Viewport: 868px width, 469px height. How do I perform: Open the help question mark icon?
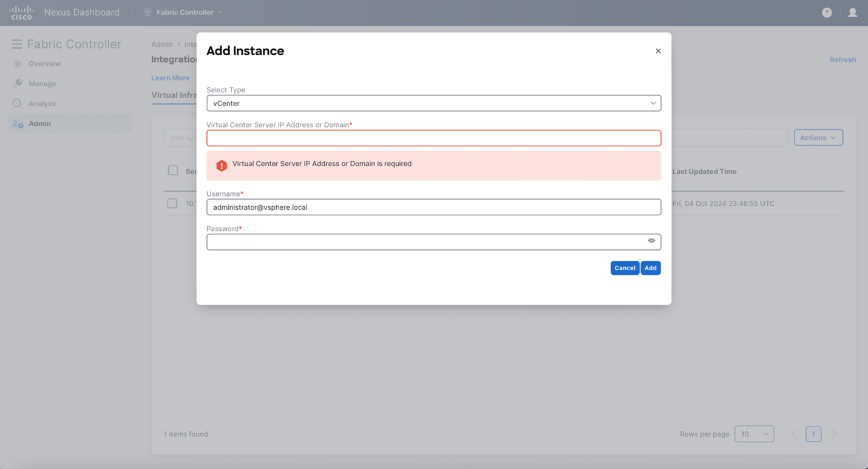[x=827, y=12]
